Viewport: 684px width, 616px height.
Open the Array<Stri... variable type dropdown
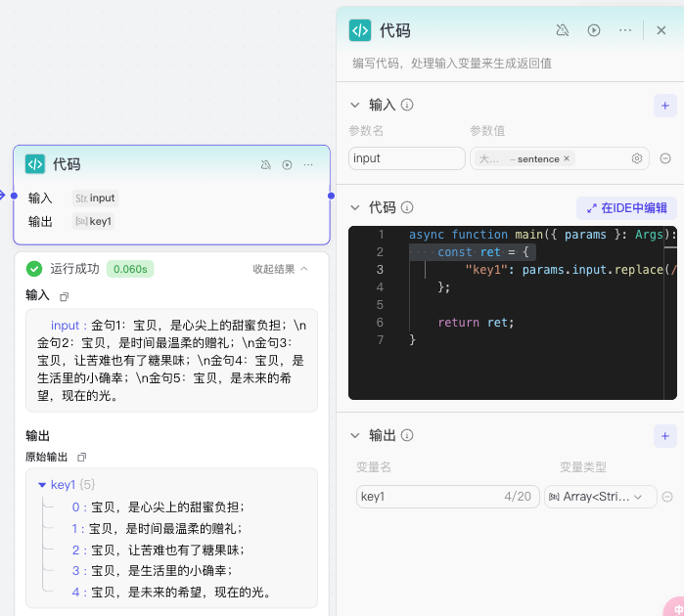600,497
